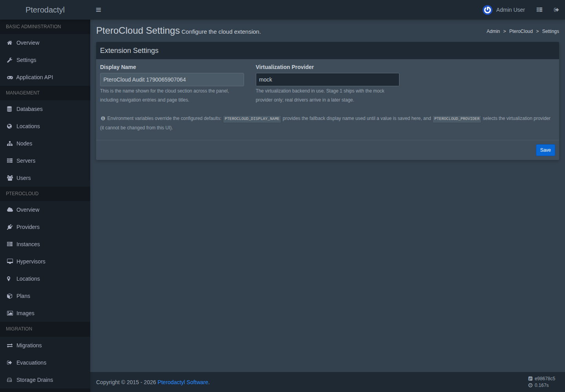Click the wrench icon beside Settings

pos(10,60)
